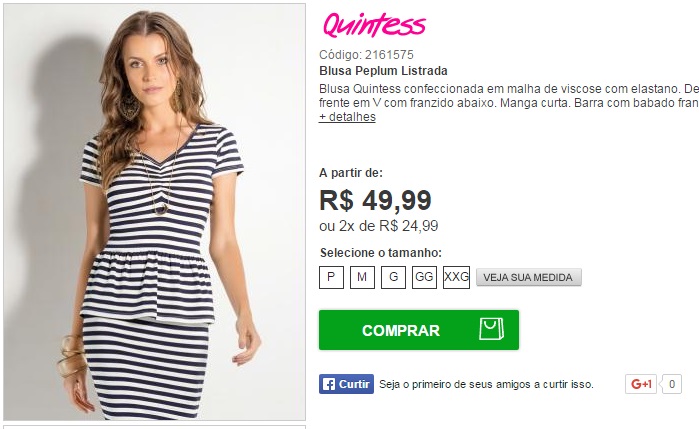Open the VEJA SUA MEDIDA size guide

(x=529, y=277)
